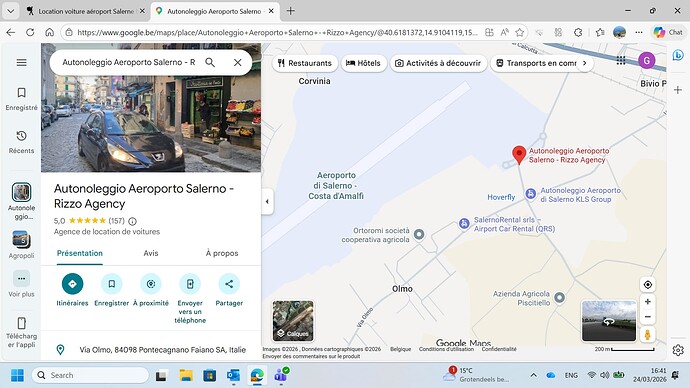
Task: Open the Google Maps hamburger menu
Action: [22, 62]
